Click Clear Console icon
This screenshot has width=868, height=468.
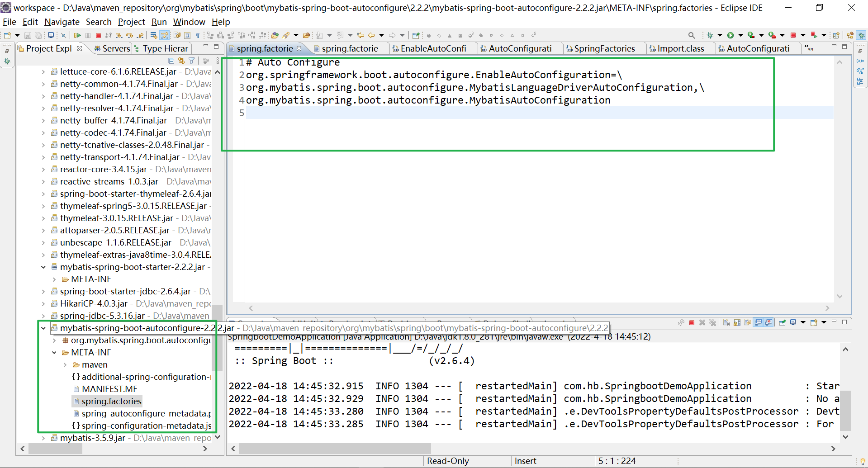[x=726, y=322]
